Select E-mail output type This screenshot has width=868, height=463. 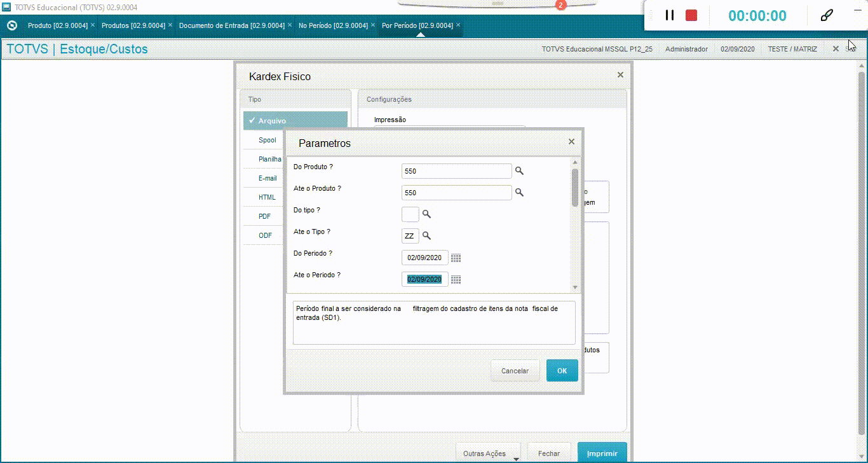268,178
